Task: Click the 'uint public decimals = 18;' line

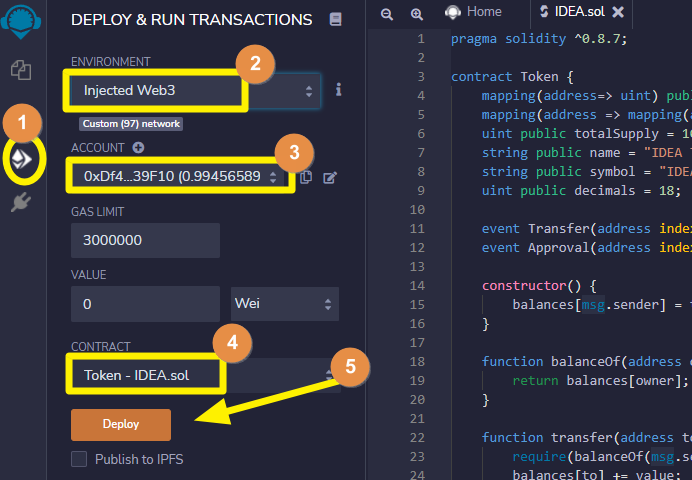Action: [x=581, y=191]
